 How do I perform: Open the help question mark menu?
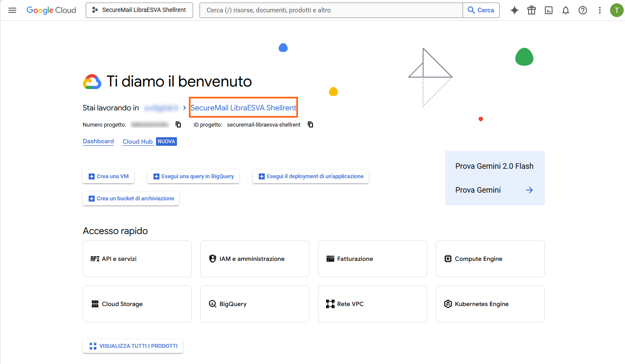(x=583, y=10)
